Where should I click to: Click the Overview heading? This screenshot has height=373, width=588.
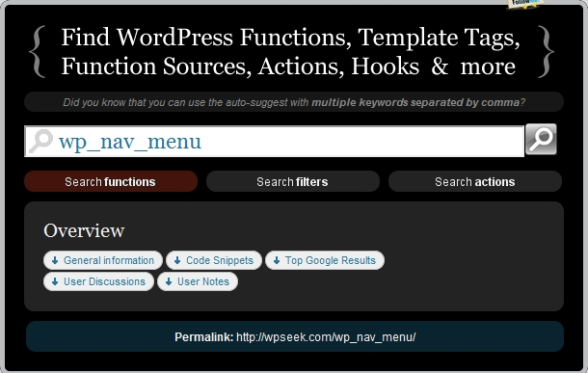84,230
